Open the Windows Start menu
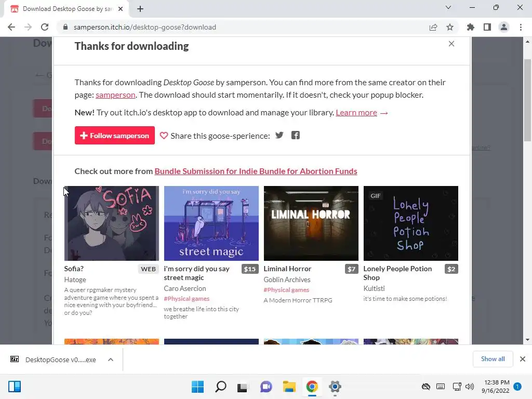 (x=197, y=387)
